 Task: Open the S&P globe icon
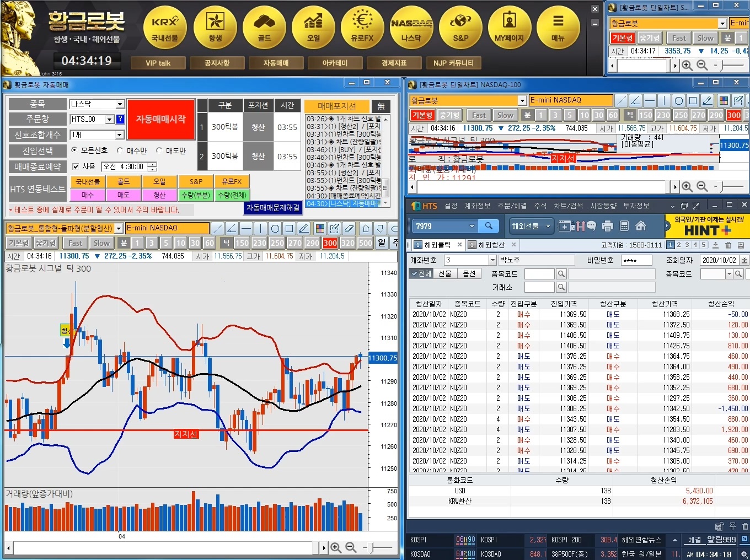[x=460, y=28]
